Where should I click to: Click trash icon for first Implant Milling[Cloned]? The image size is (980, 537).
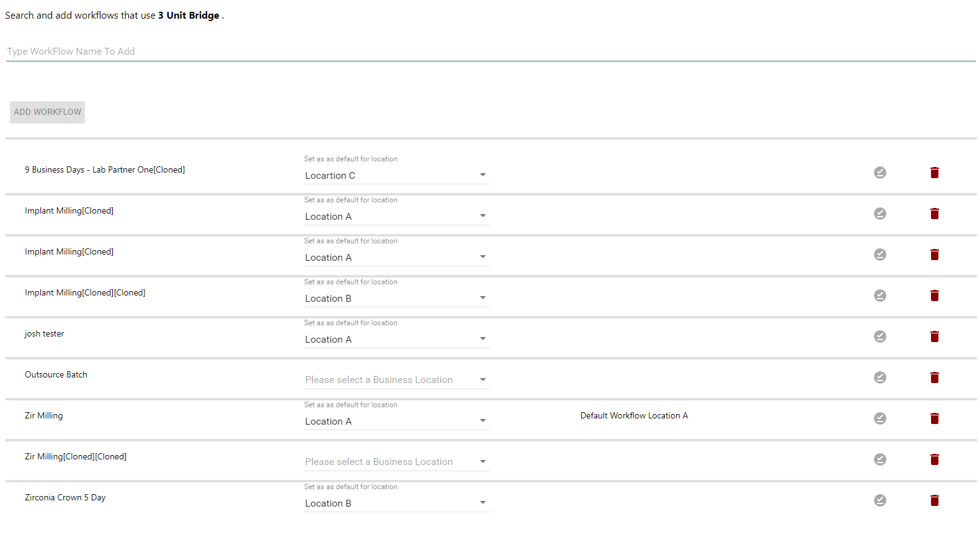(934, 214)
